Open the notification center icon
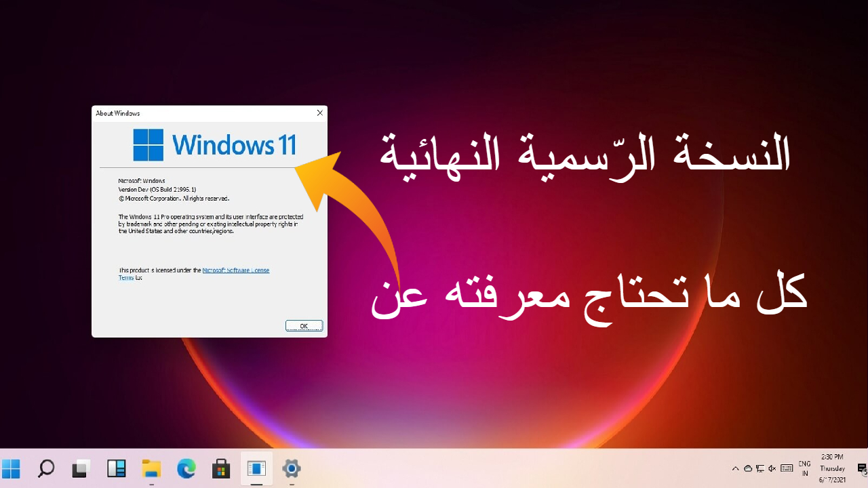 pos(862,468)
